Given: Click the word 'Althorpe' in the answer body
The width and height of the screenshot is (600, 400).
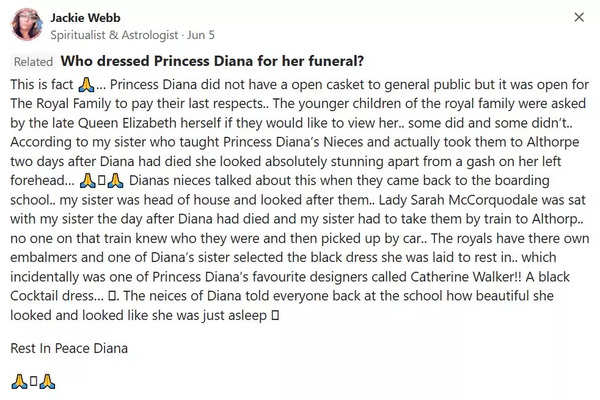Looking at the screenshot, I should [553, 142].
